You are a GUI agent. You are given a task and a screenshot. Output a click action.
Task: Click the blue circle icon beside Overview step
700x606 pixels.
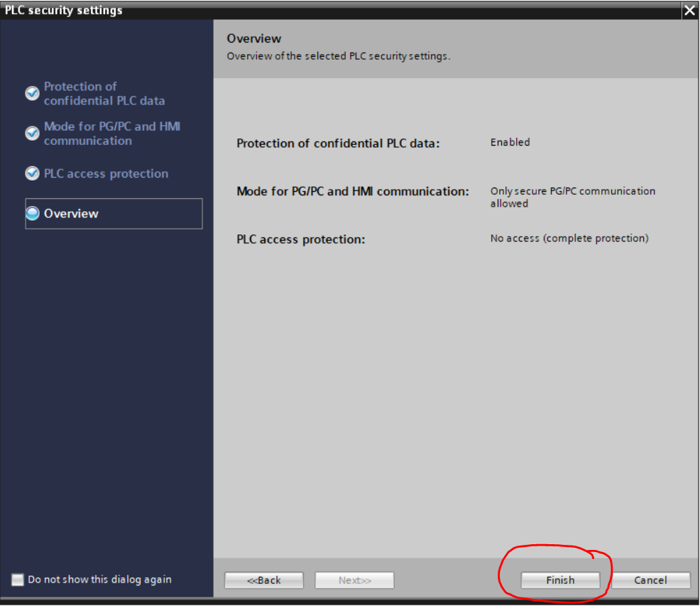pyautogui.click(x=33, y=214)
